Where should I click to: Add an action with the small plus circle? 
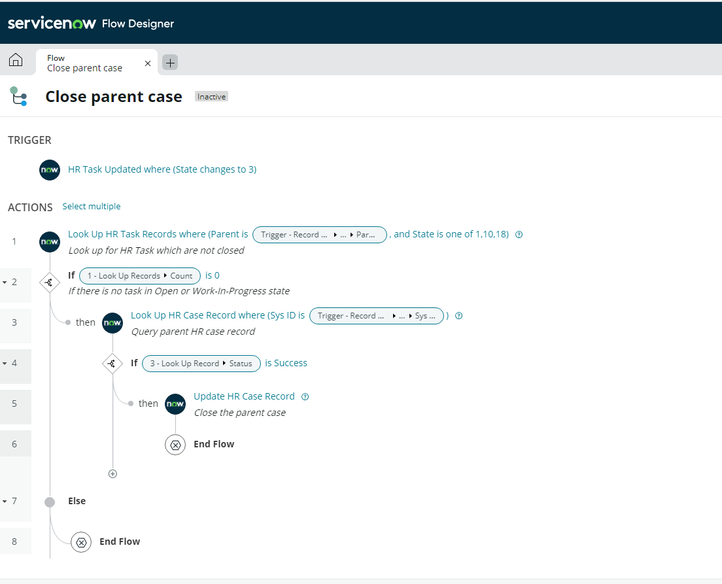pos(112,473)
